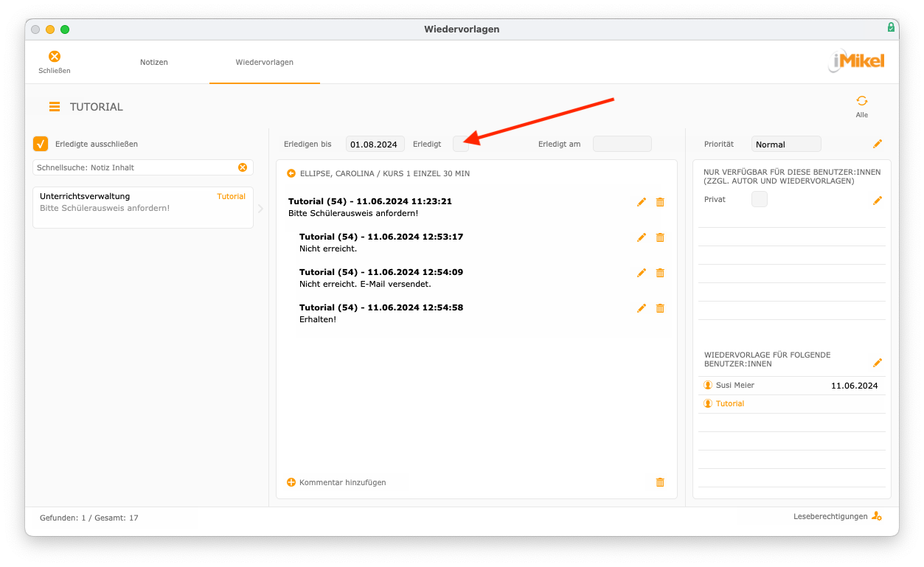Click 'Nicht erreicht. E-Mail versendet.' text
Image resolution: width=924 pixels, height=567 pixels.
point(365,284)
